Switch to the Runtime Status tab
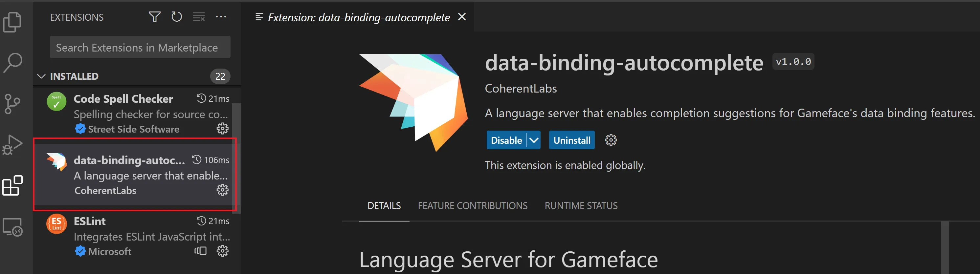Viewport: 980px width, 274px height. click(x=581, y=206)
